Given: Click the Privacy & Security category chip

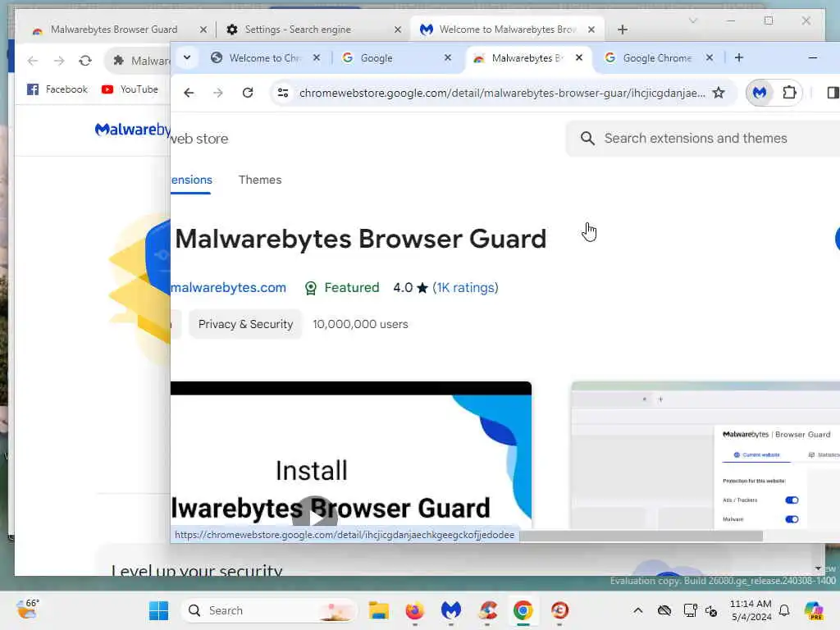Looking at the screenshot, I should click(x=245, y=324).
